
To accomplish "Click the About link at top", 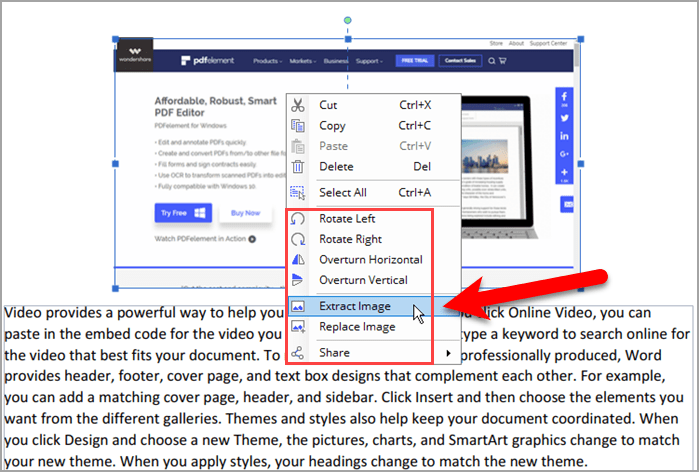I will click(x=516, y=43).
